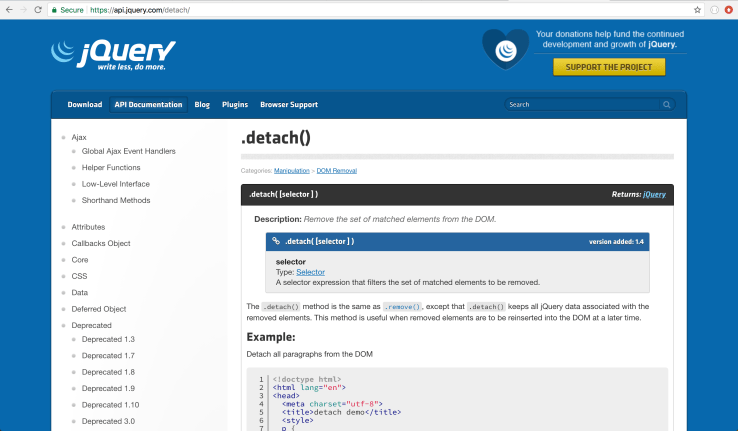Click the red browser extension icon

tap(727, 9)
